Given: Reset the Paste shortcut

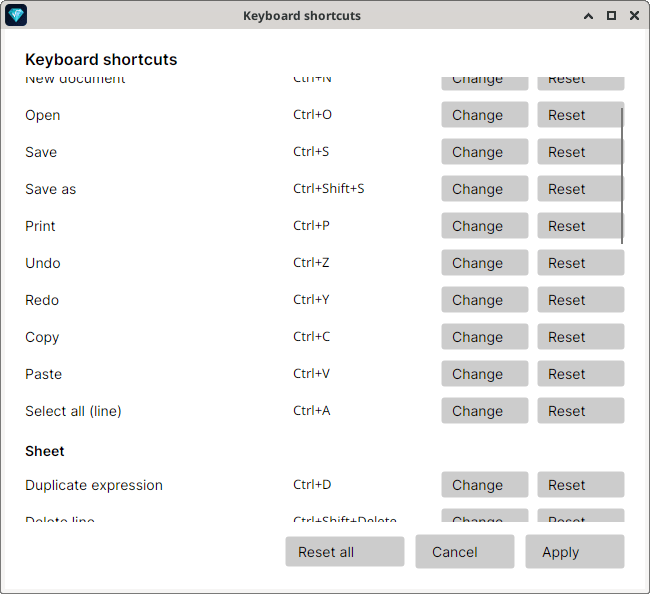Looking at the screenshot, I should 581,374.
